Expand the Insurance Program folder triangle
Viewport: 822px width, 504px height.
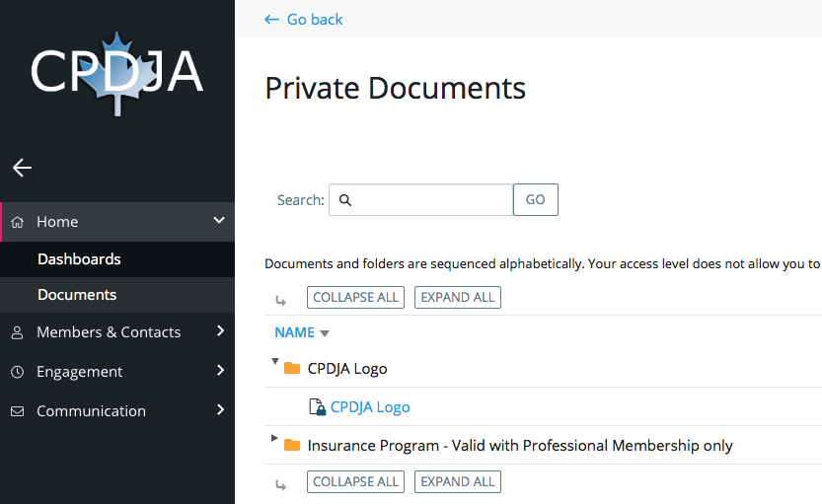(275, 439)
